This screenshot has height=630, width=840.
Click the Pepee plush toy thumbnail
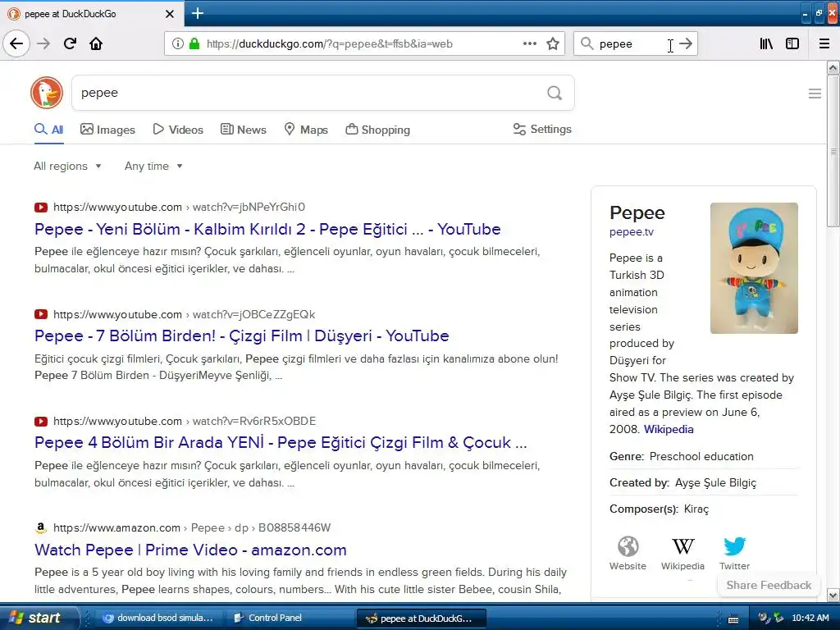point(754,268)
